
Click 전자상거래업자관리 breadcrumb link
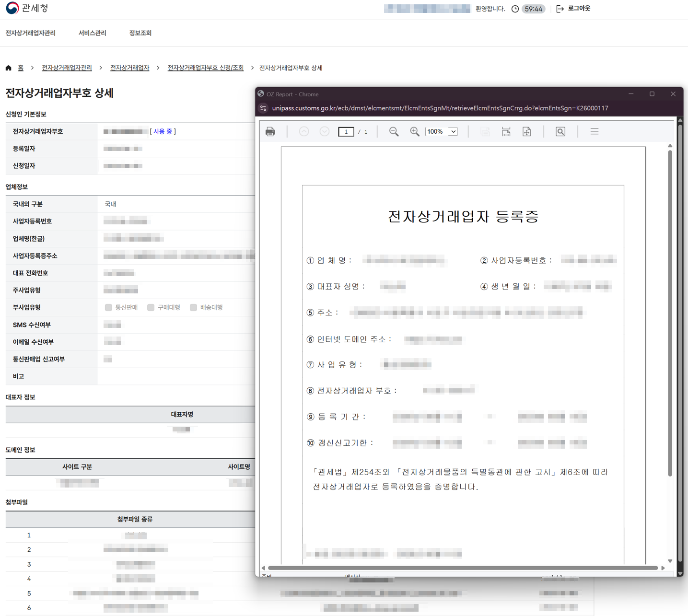point(67,68)
